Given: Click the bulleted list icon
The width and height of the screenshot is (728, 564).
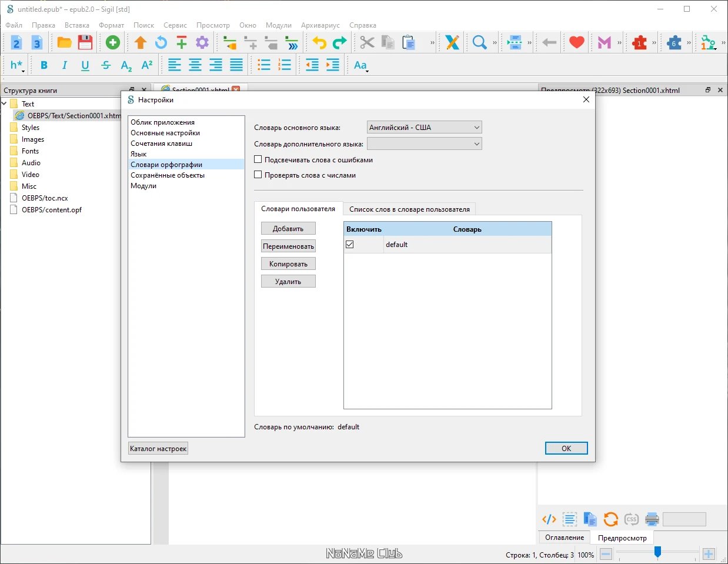Looking at the screenshot, I should (x=264, y=65).
